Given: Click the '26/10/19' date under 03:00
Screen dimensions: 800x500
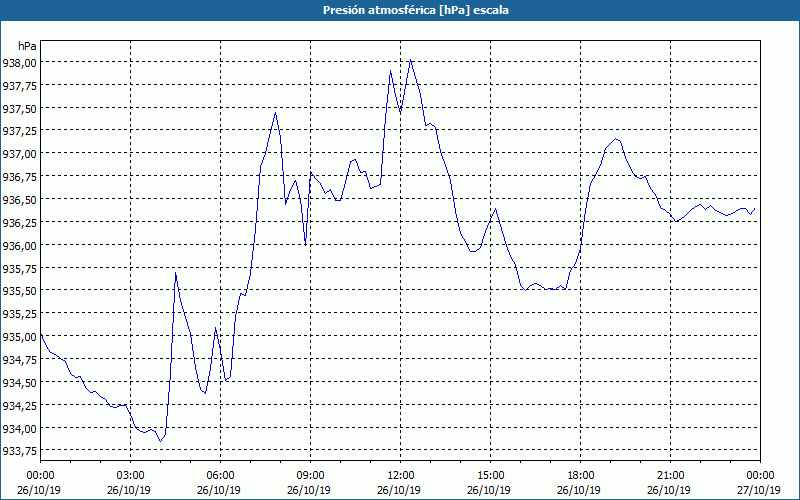Looking at the screenshot, I should click(x=129, y=490).
